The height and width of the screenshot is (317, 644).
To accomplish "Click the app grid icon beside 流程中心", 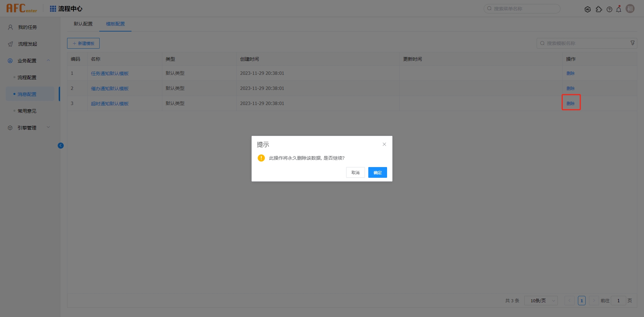I will pyautogui.click(x=53, y=9).
